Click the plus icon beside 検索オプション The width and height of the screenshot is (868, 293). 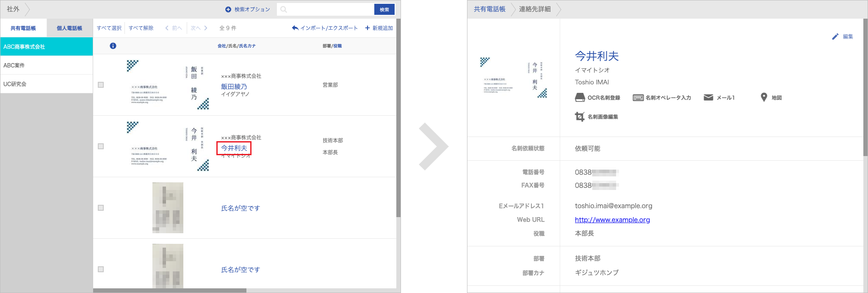228,9
